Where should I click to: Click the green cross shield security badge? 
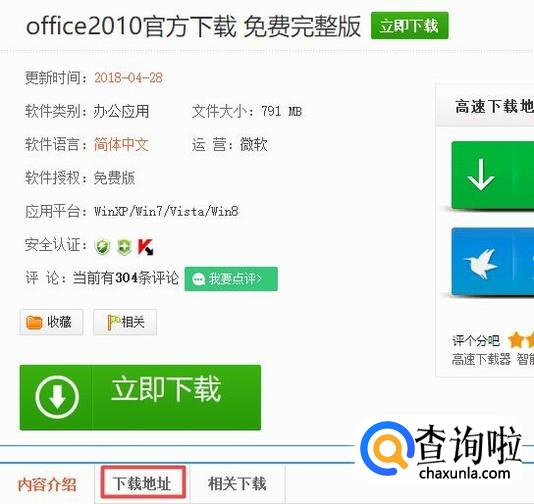pos(124,247)
